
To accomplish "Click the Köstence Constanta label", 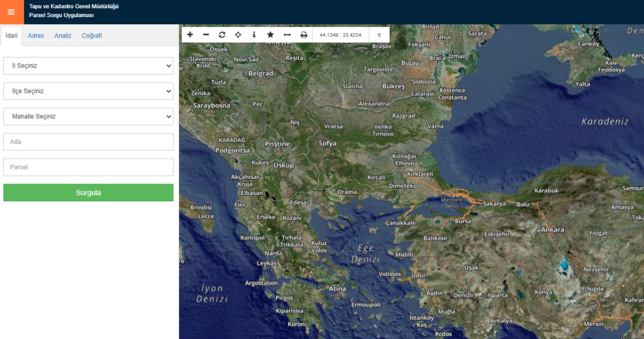I will coord(452,94).
